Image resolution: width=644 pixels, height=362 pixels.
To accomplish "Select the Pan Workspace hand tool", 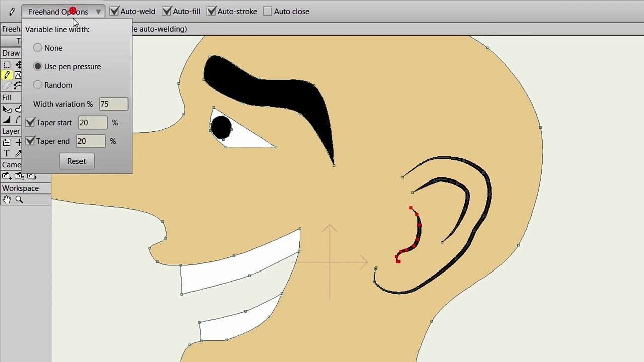I will coord(7,200).
